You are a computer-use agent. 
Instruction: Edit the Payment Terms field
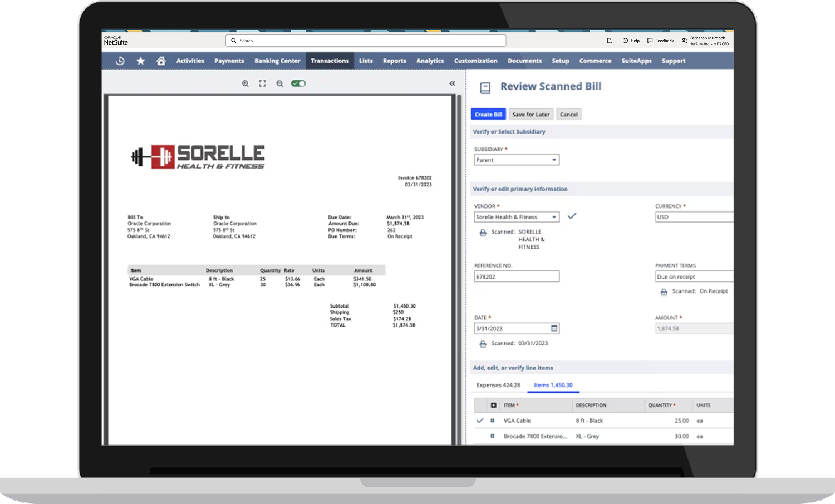pyautogui.click(x=694, y=276)
